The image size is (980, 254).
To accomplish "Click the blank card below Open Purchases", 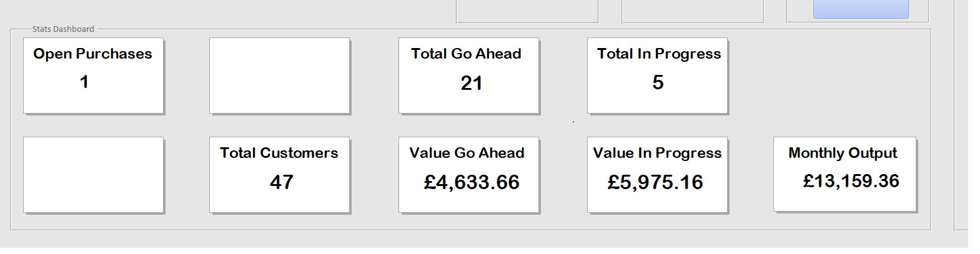I will pyautogui.click(x=93, y=175).
